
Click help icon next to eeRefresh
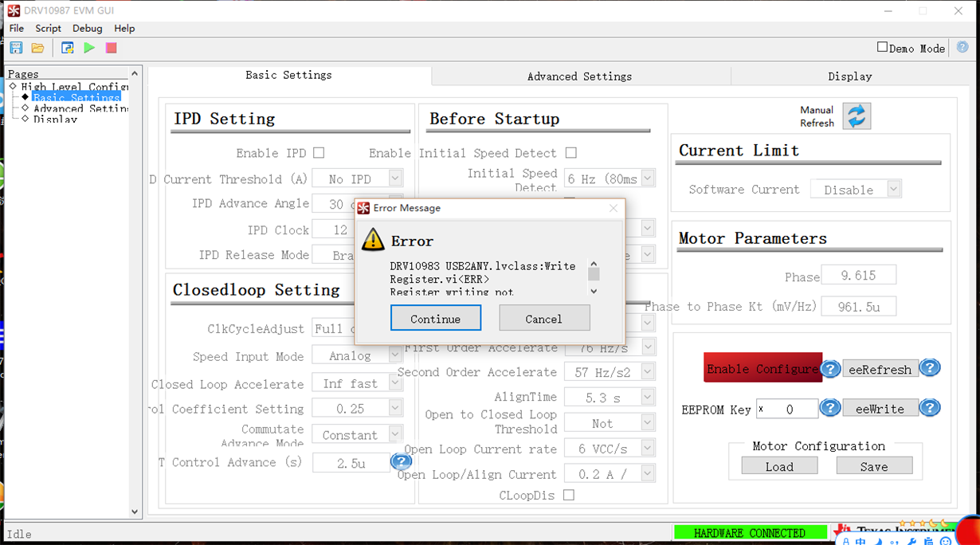pos(930,367)
